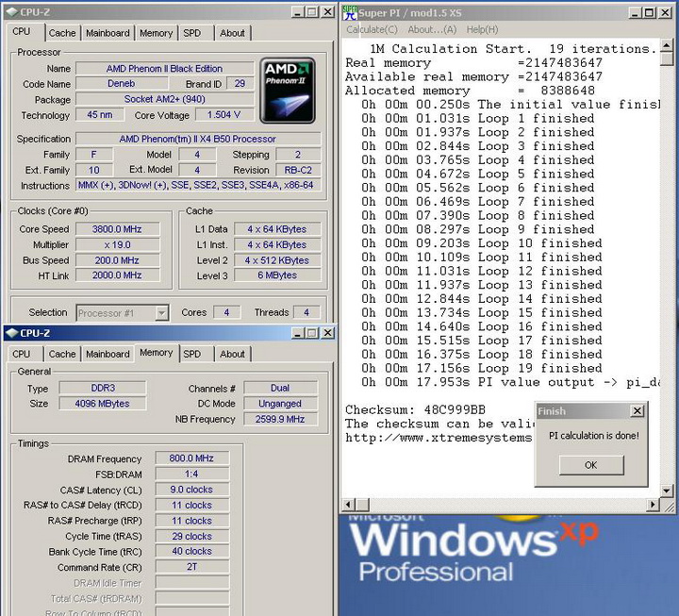The height and width of the screenshot is (616, 679).
Task: Open the Help(H) menu in Super PI
Action: (x=482, y=29)
